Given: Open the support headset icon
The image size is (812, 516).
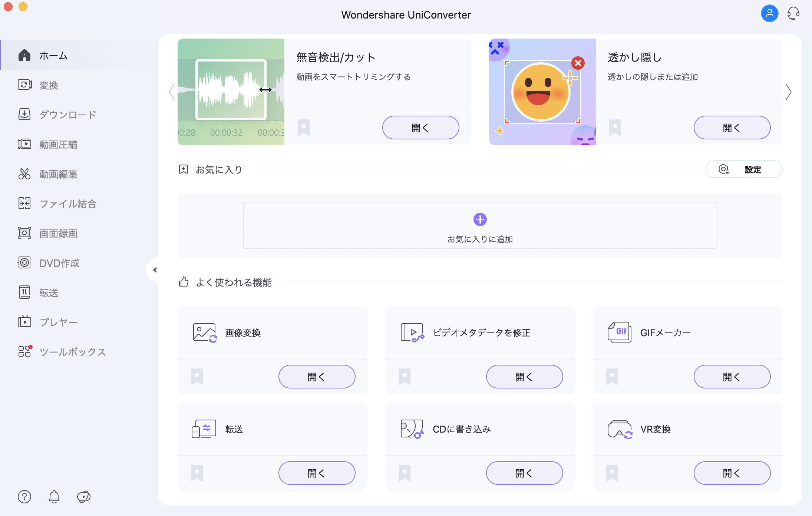Looking at the screenshot, I should point(793,14).
